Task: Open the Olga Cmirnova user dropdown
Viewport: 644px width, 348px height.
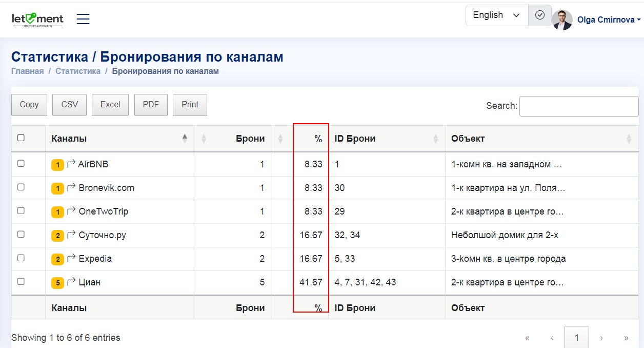Action: (x=609, y=20)
